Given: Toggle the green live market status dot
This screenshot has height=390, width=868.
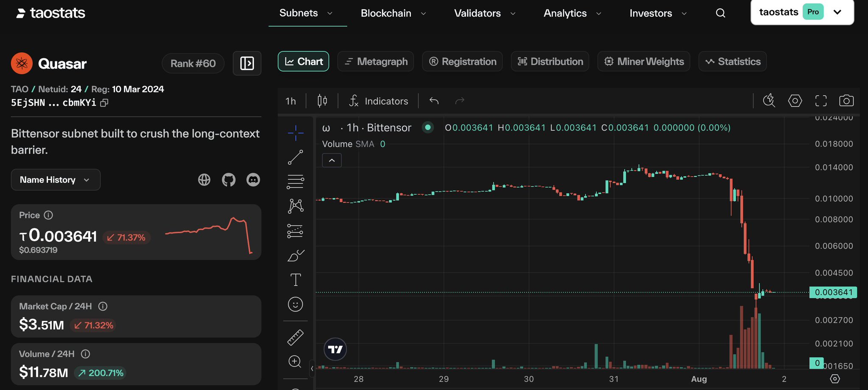Looking at the screenshot, I should [x=428, y=127].
